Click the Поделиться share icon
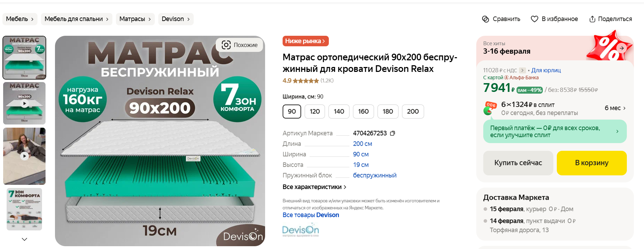Image resolution: width=644 pixels, height=249 pixels. click(592, 19)
